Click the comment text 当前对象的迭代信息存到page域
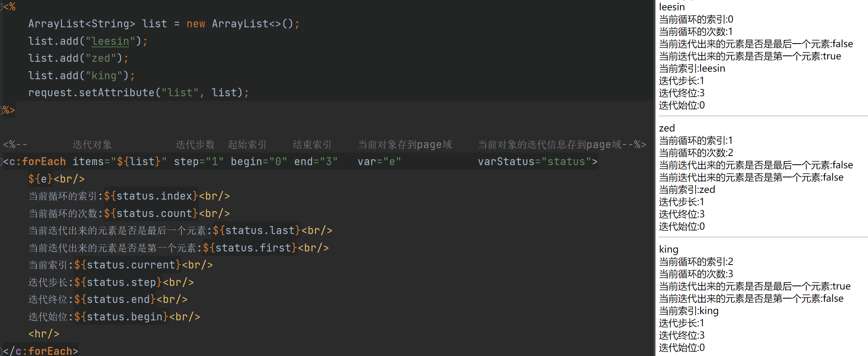 coord(549,145)
